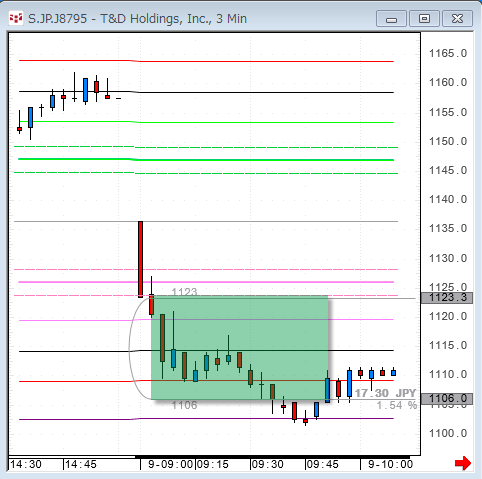Click the '1.54 %' measurement label
This screenshot has width=482, height=479.
pyautogui.click(x=397, y=405)
